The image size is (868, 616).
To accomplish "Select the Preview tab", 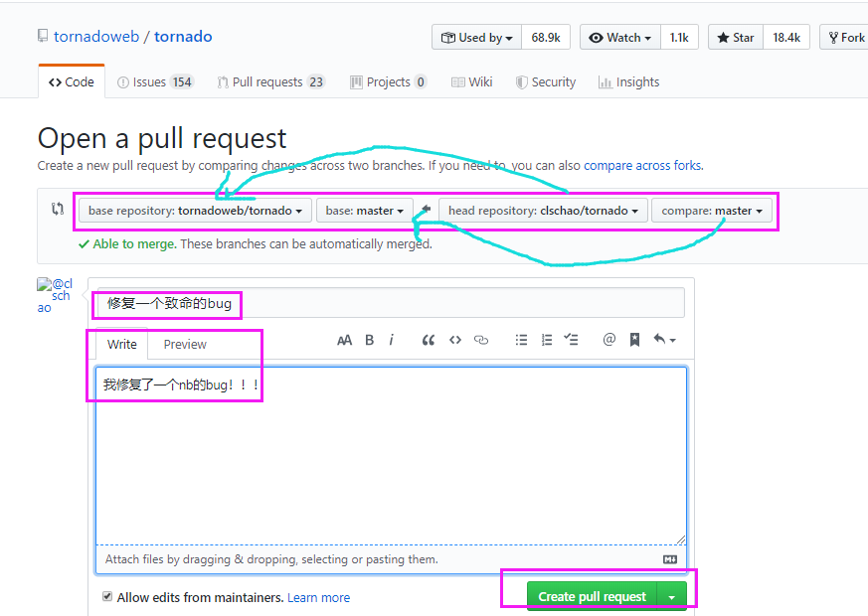I will tap(185, 344).
